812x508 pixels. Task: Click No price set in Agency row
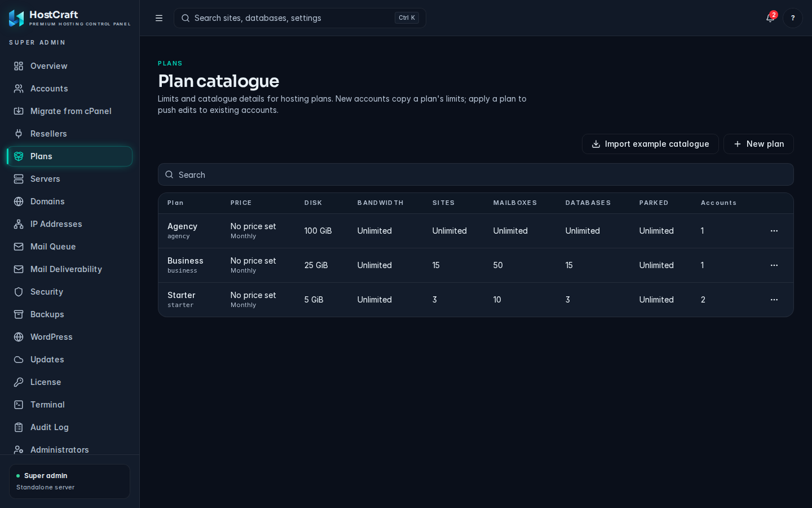pos(253,226)
